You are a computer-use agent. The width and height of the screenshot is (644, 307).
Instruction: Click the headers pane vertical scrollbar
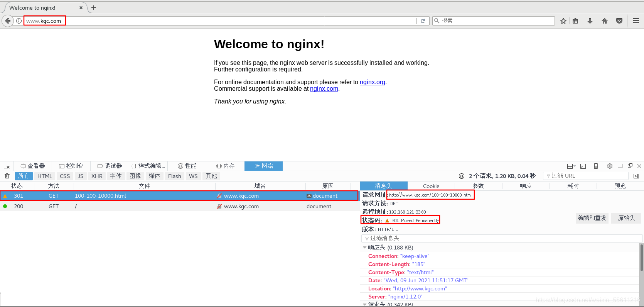[641, 258]
